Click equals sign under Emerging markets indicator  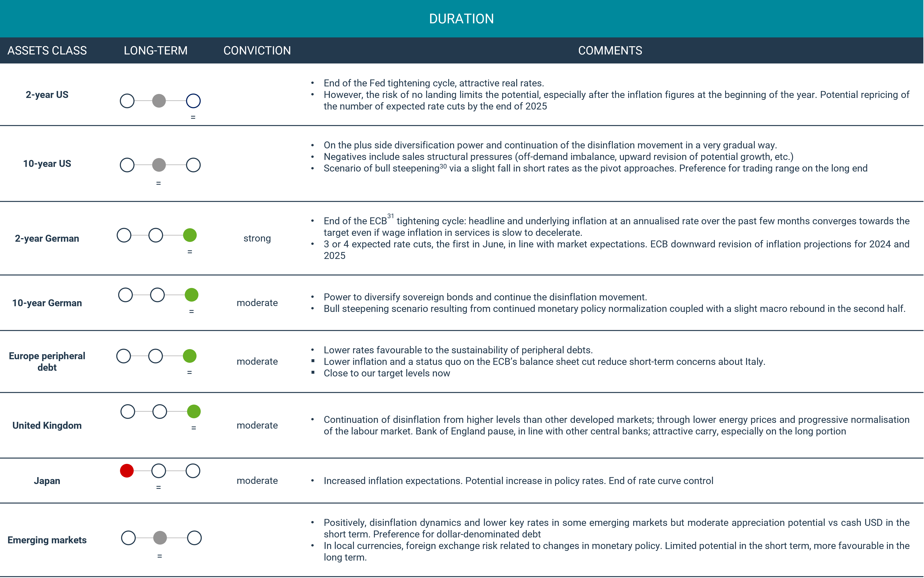pos(160,557)
